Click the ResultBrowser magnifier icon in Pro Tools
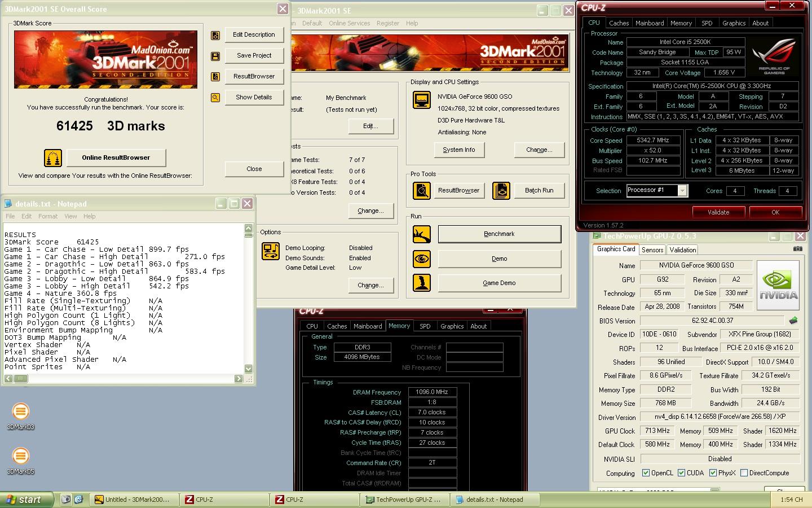 point(421,191)
